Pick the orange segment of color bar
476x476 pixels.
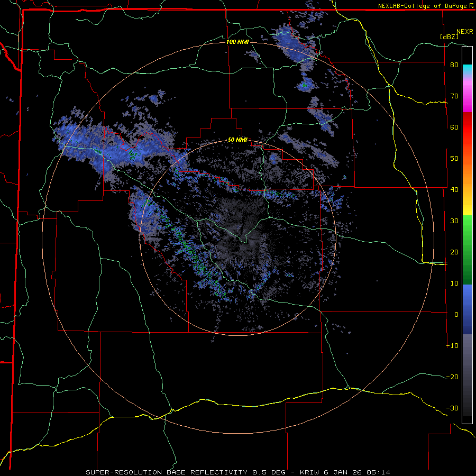[x=467, y=173]
